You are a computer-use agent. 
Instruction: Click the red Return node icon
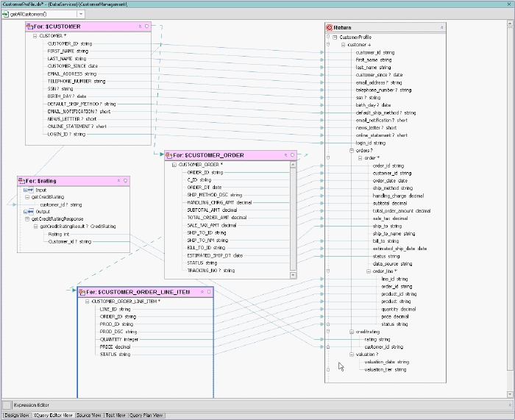click(329, 28)
